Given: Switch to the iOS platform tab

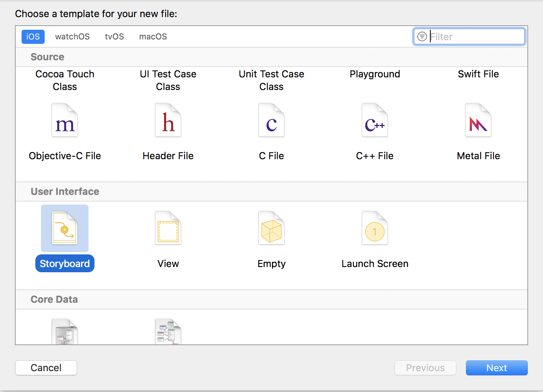Looking at the screenshot, I should (33, 36).
